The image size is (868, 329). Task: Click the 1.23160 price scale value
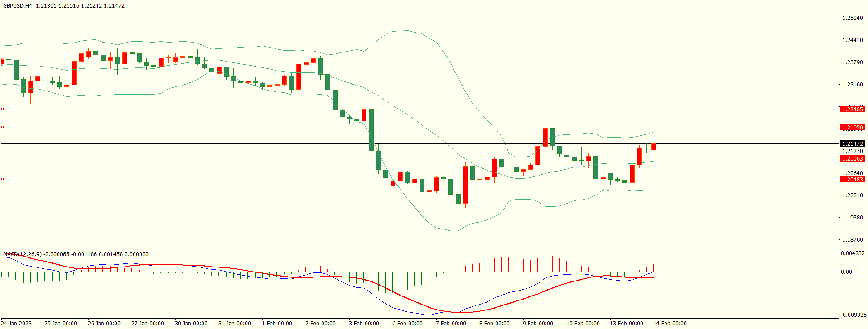click(x=852, y=85)
